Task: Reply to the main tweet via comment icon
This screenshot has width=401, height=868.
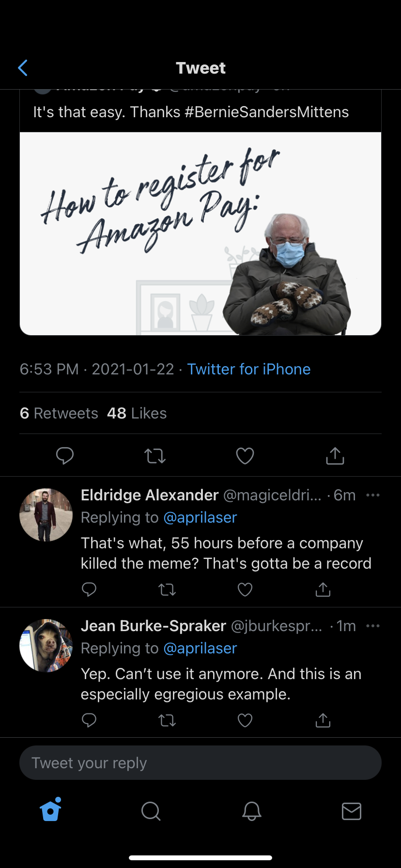Action: pyautogui.click(x=65, y=456)
